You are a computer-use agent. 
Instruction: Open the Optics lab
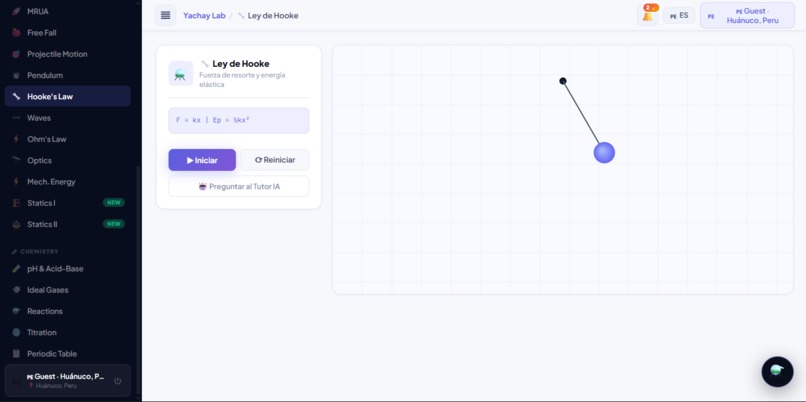click(67, 160)
